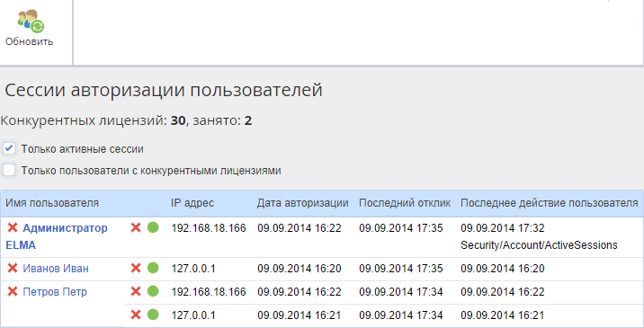This screenshot has width=644, height=328.
Task: Enable Только пользователи с конкурентными лицензиями
Action: click(9, 170)
